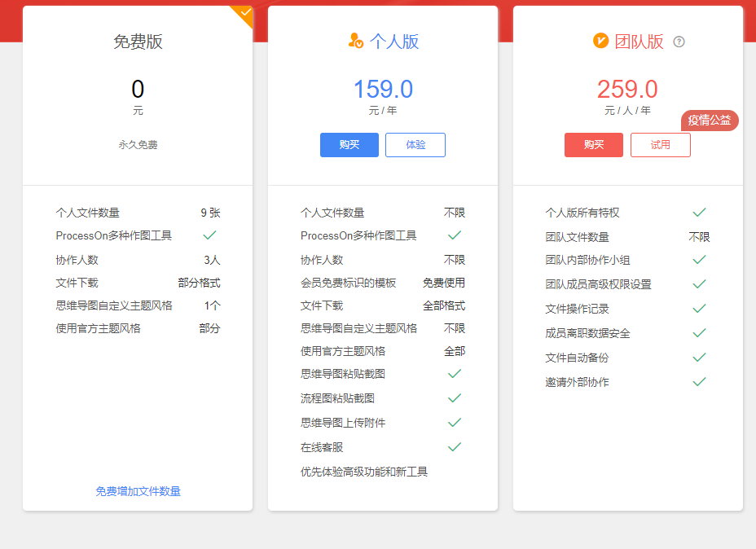
Task: Click 思维导图自定义主题风格 label in 个人版
Action: (358, 329)
